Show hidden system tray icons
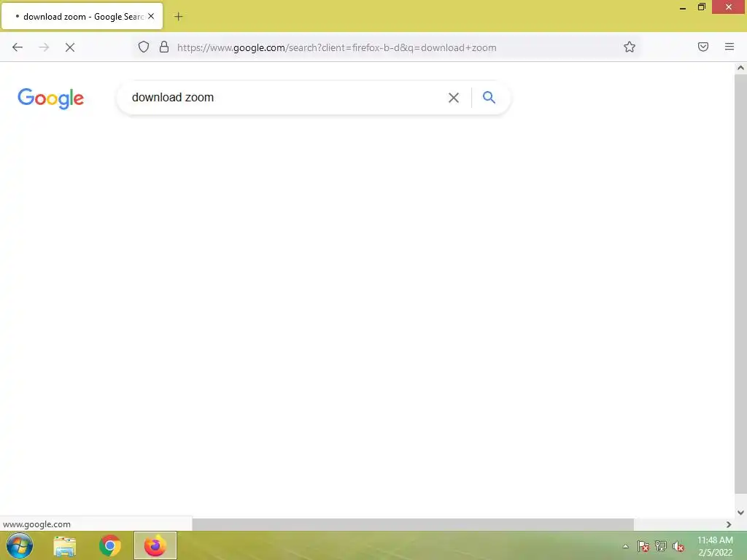Screen dimensions: 747x560 625,546
